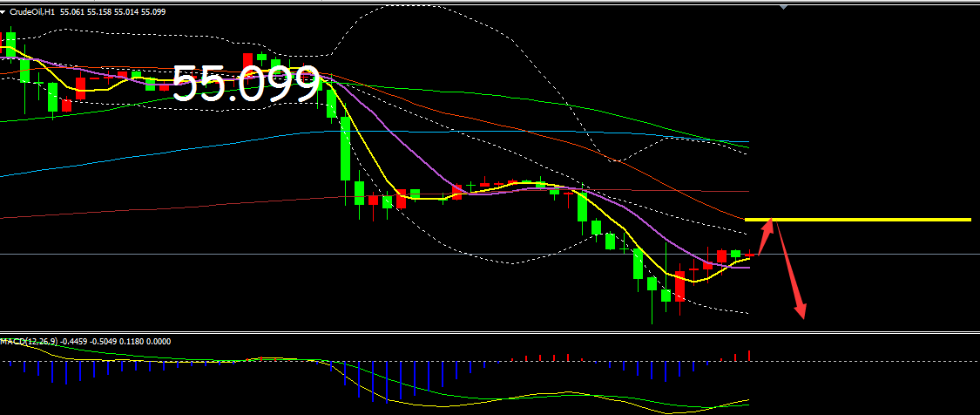
Task: Click the tall green candle at far left
Action: 10,44
